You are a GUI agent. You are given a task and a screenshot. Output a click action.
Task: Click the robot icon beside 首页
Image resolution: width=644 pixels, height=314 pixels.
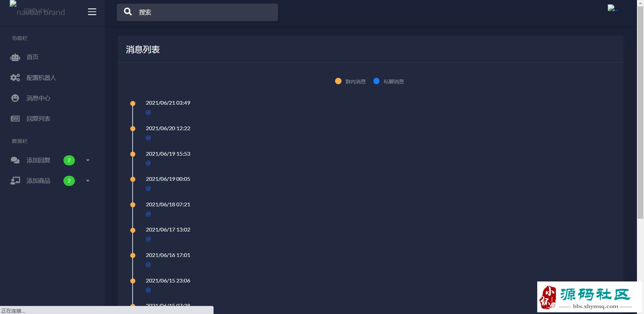point(15,57)
